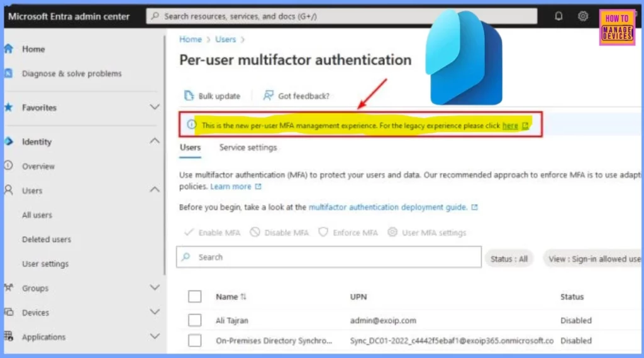Click the Got feedback person icon

(x=268, y=95)
